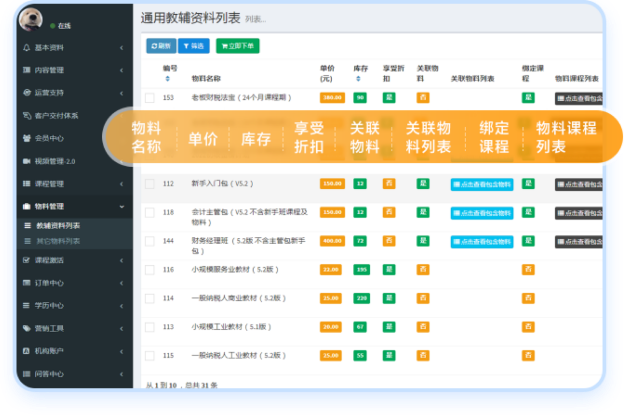The image size is (626, 416).
Task: Click the 67 stock badge in row 113
Action: (360, 327)
